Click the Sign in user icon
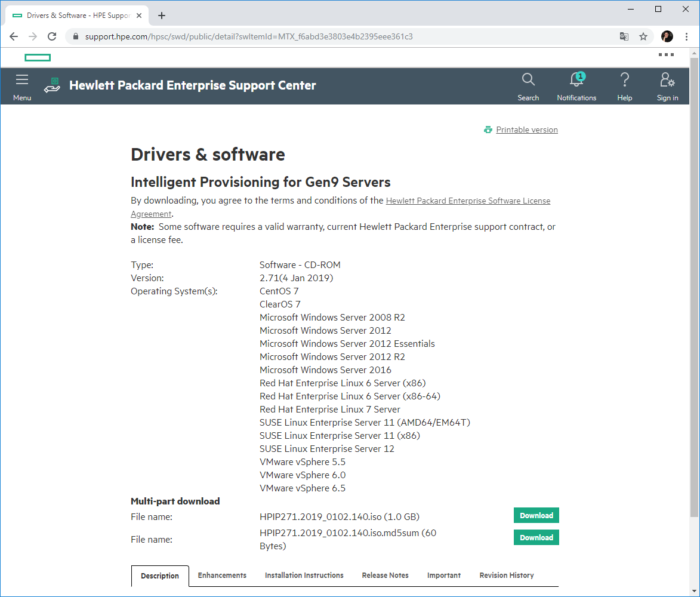The image size is (700, 597). click(667, 79)
